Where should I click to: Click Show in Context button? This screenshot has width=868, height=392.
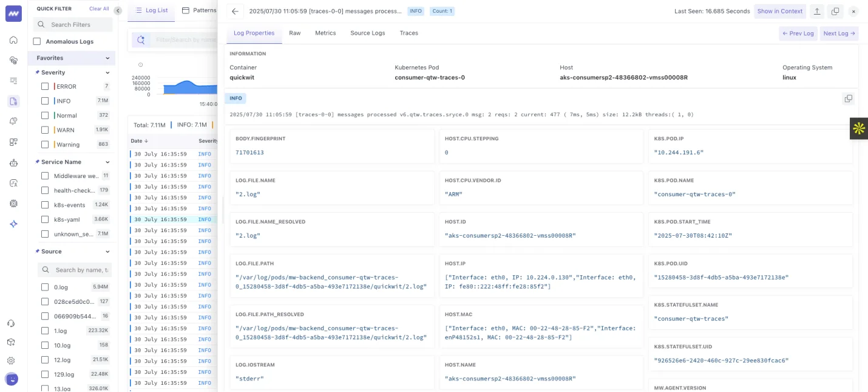click(x=780, y=11)
